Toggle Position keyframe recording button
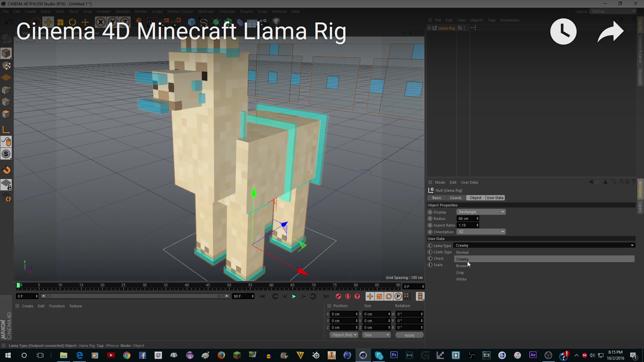The width and height of the screenshot is (644, 362). [x=370, y=296]
